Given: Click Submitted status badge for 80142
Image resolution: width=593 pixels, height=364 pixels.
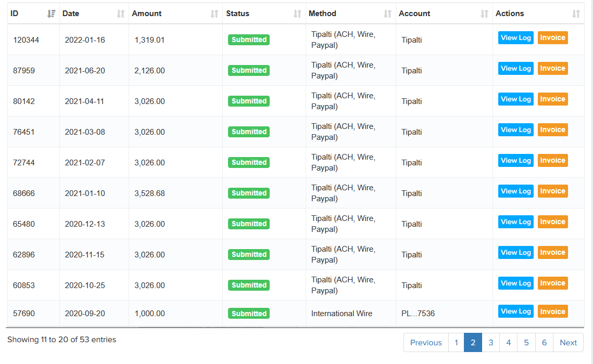Looking at the screenshot, I should (249, 101).
